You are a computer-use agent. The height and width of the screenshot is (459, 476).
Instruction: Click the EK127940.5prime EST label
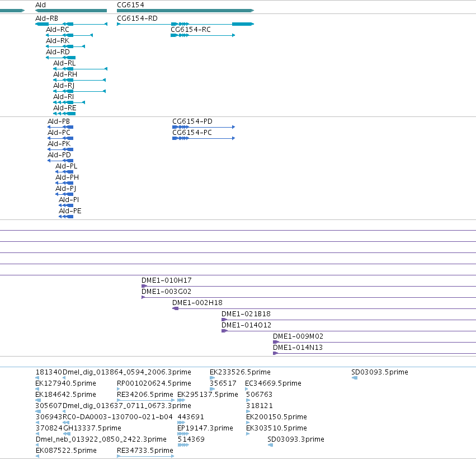pos(65,383)
